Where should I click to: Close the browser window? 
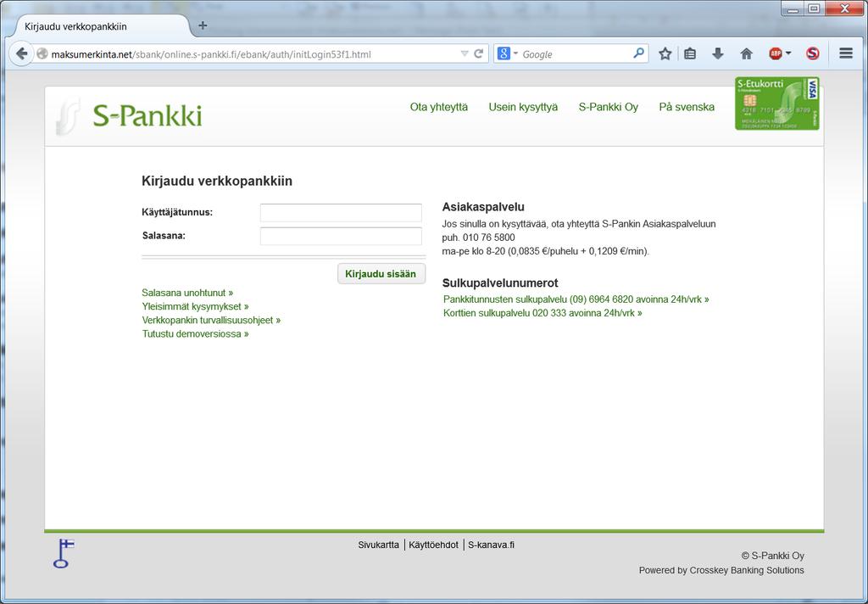click(x=844, y=8)
